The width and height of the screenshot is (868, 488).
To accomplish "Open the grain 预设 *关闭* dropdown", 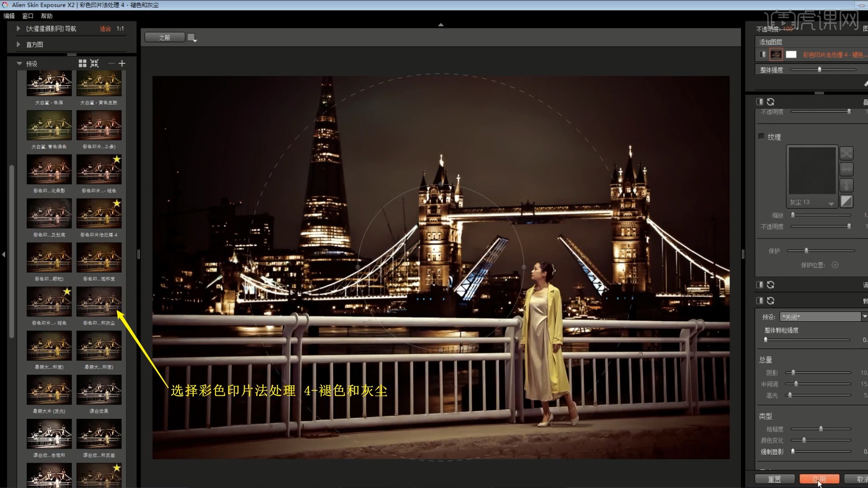I will pos(820,317).
